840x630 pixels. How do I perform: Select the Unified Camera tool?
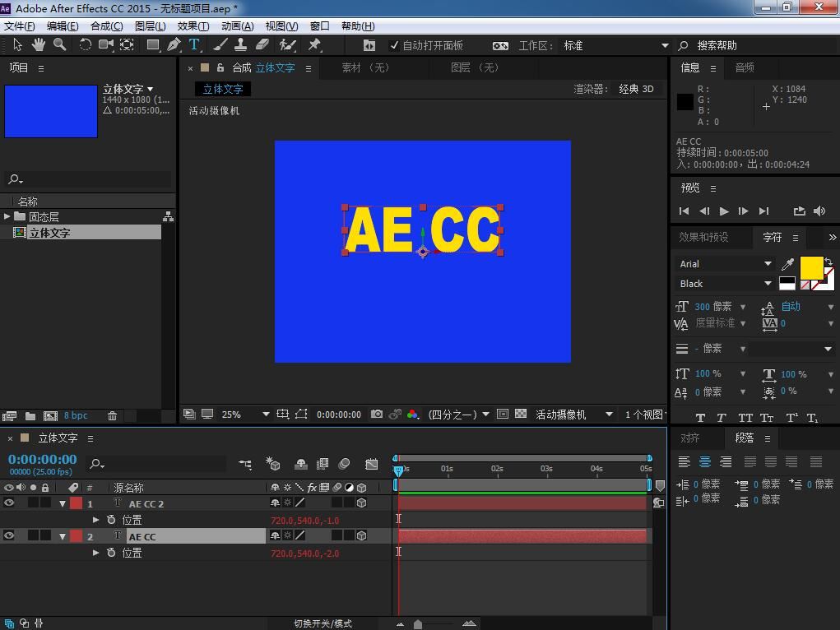pyautogui.click(x=105, y=45)
